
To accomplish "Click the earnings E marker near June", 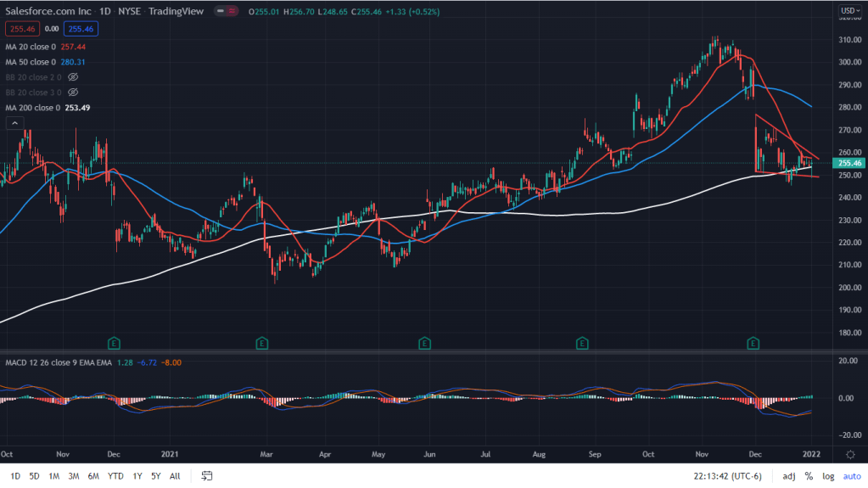I will [423, 343].
